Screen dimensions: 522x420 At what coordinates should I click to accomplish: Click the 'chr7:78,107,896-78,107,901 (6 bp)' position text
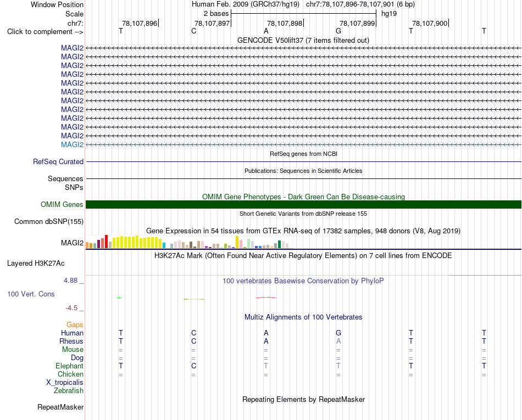(x=360, y=4)
